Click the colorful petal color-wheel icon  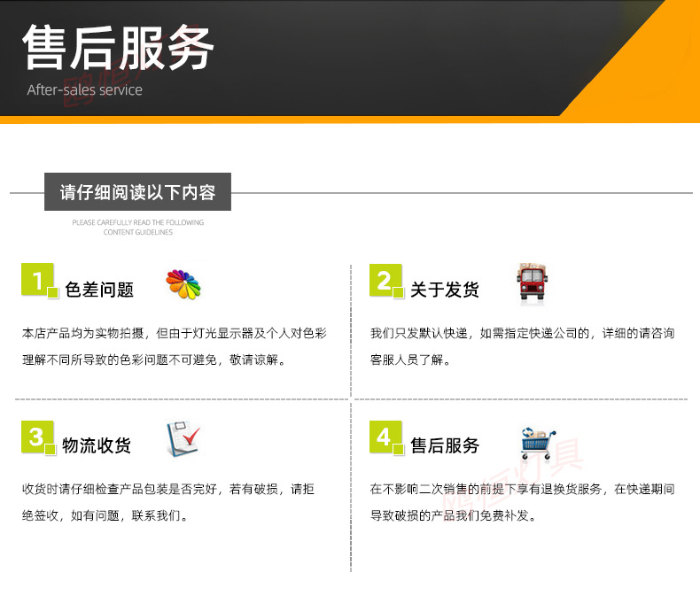point(183,285)
